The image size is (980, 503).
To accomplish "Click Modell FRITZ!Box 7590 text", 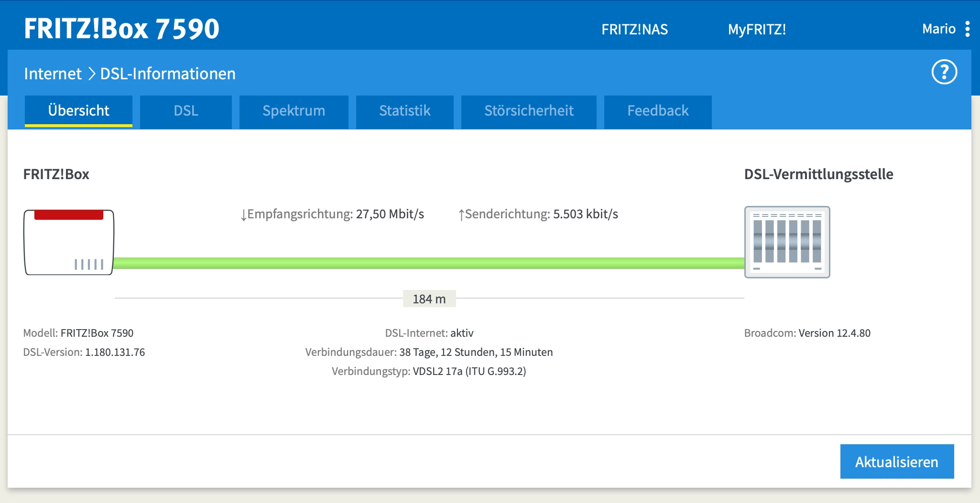I will click(78, 333).
